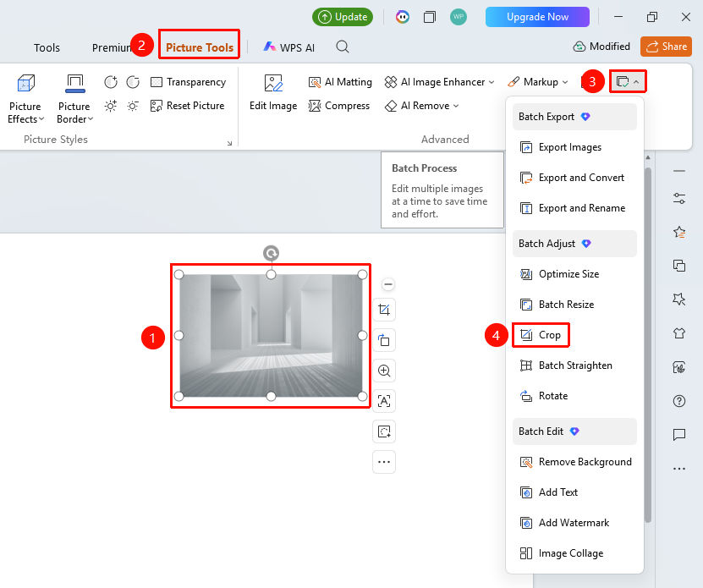Open the AI Image Enhancer dropdown
This screenshot has width=703, height=588.
point(439,82)
